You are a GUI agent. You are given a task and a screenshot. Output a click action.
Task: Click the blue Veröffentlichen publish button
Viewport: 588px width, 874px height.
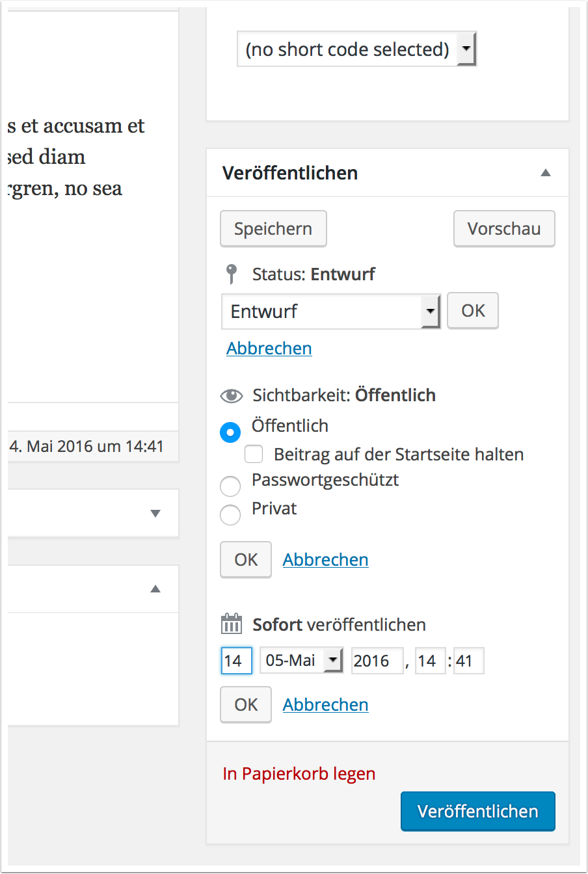coord(478,811)
